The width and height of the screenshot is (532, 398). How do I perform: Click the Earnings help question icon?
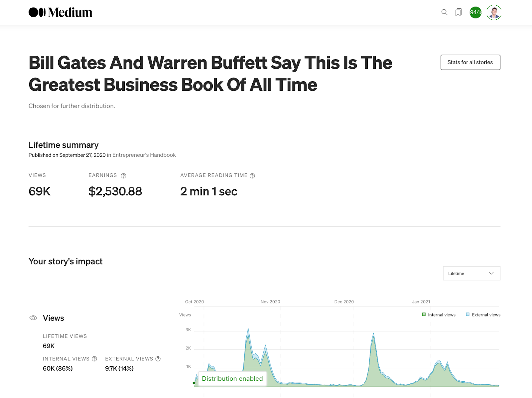coord(123,176)
